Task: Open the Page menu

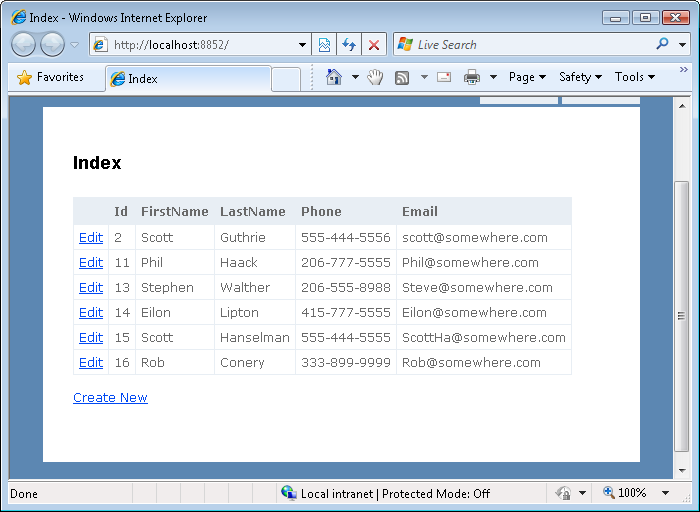Action: (527, 77)
